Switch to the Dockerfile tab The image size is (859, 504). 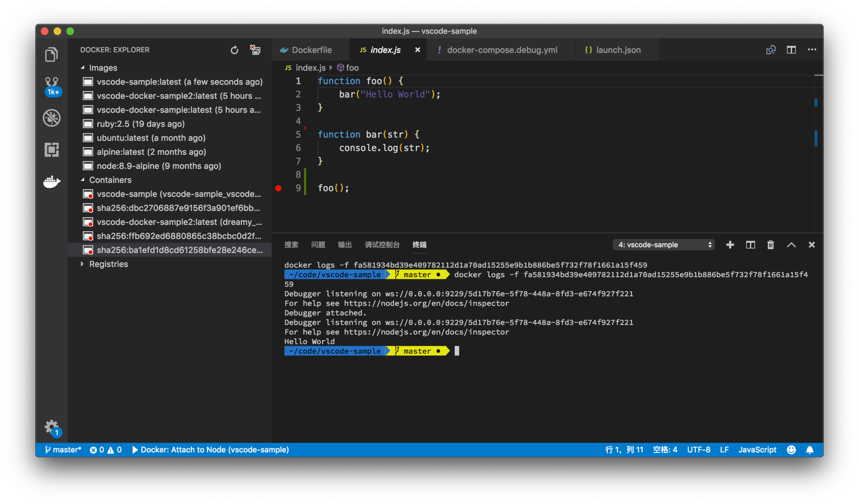click(x=311, y=50)
